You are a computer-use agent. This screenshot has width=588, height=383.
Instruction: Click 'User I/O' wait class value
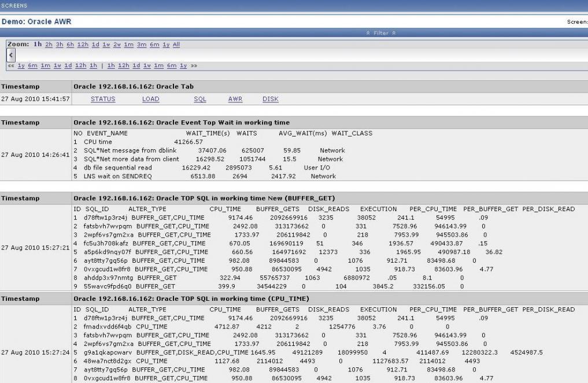[317, 168]
